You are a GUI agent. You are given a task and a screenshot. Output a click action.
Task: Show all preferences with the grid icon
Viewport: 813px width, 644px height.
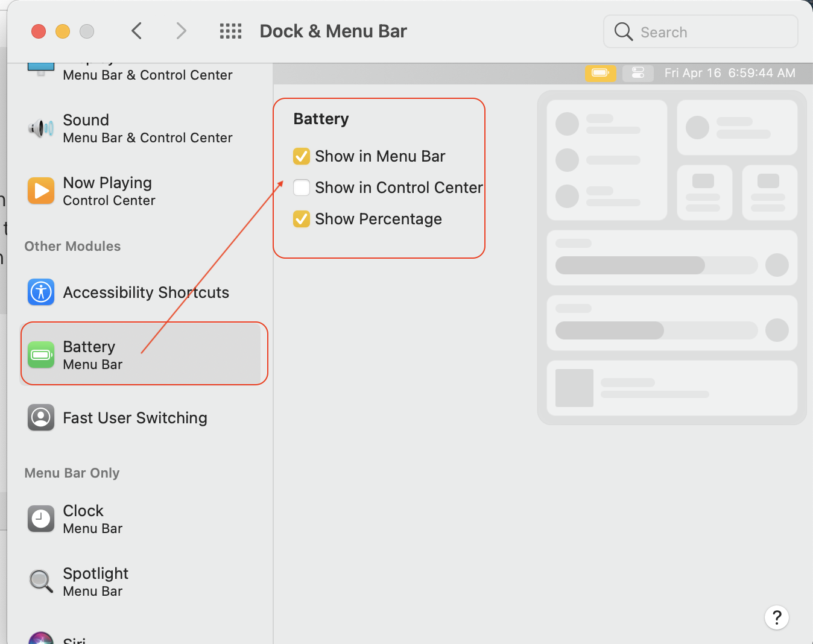230,31
